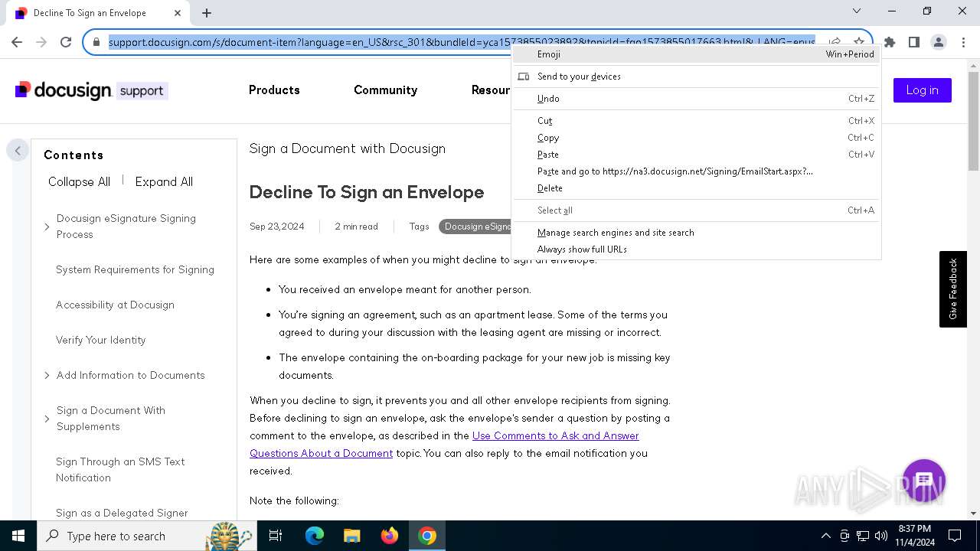Click Collapse All in Contents
Viewport: 980px width, 551px height.
(79, 182)
